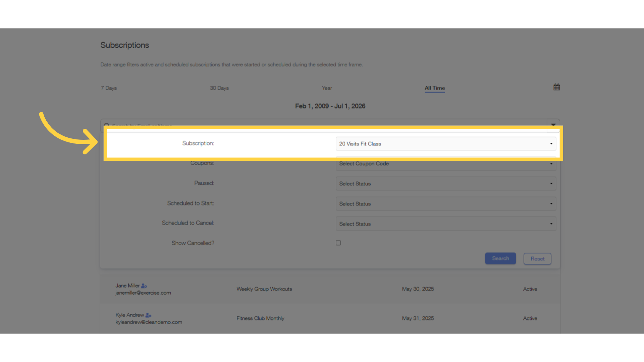Collapse the filter panel with the arrow toggle
Screen dimensions: 644x362
[553, 125]
